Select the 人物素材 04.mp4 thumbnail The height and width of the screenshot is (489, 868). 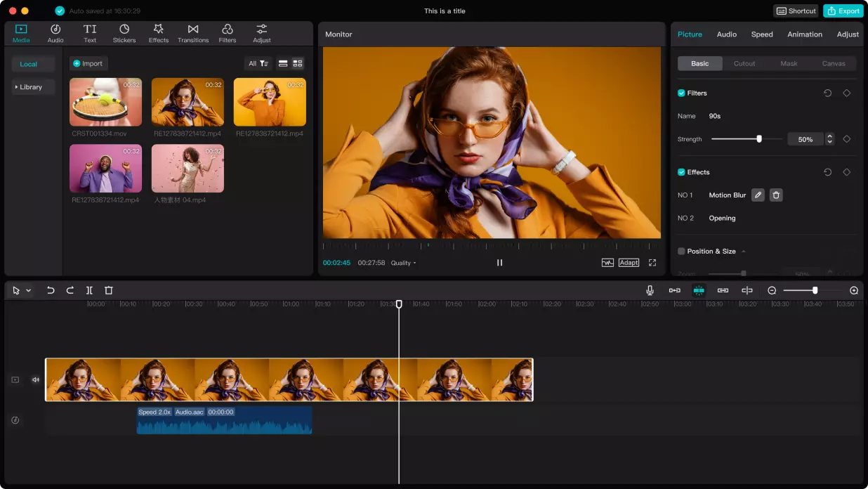pos(188,169)
